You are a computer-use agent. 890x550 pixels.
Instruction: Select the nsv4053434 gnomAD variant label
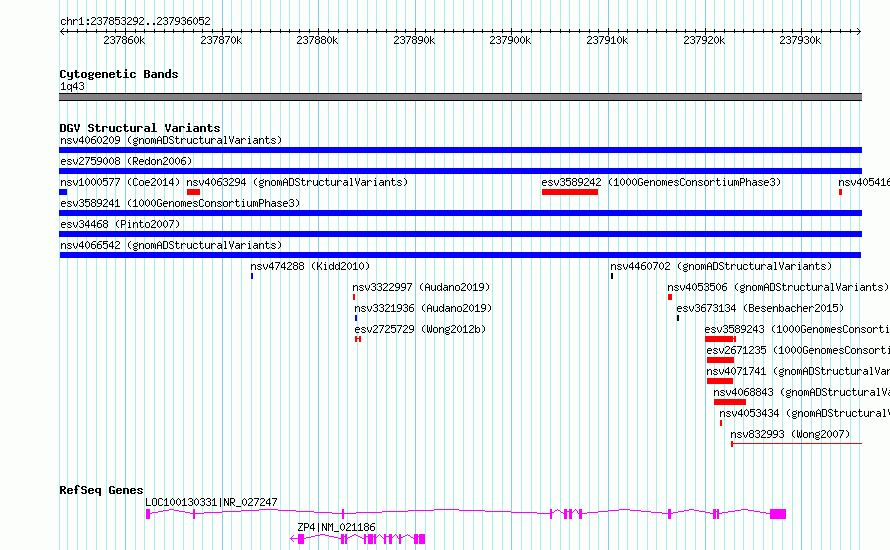click(x=804, y=413)
